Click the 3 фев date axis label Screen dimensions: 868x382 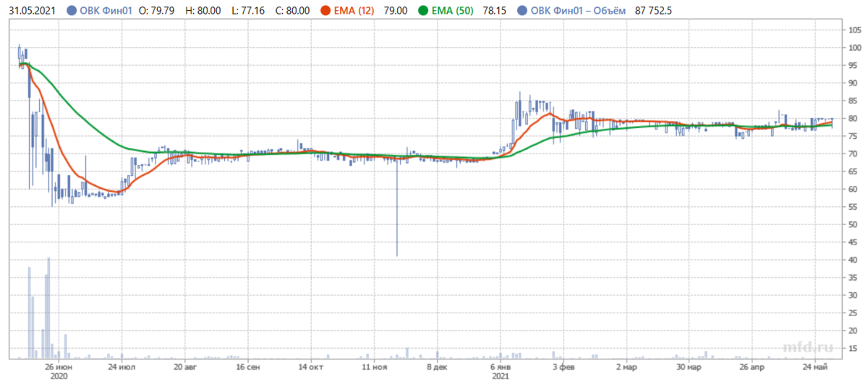pos(564,368)
